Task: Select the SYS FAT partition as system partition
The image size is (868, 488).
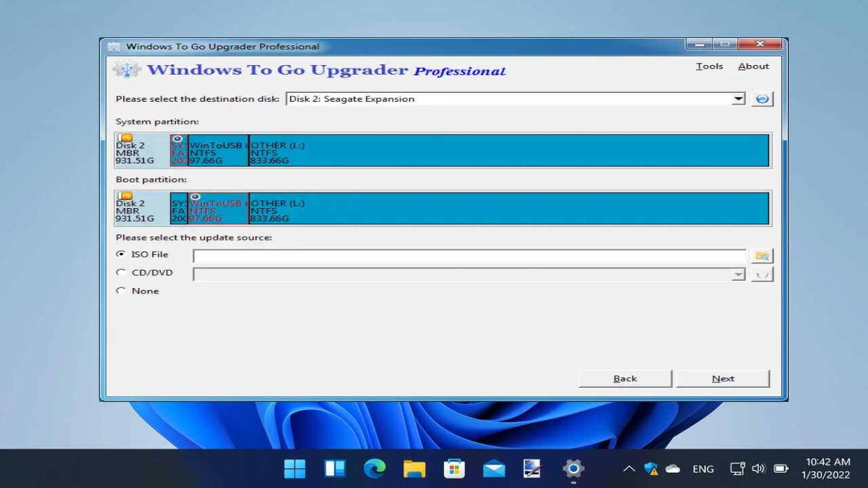Action: [178, 150]
